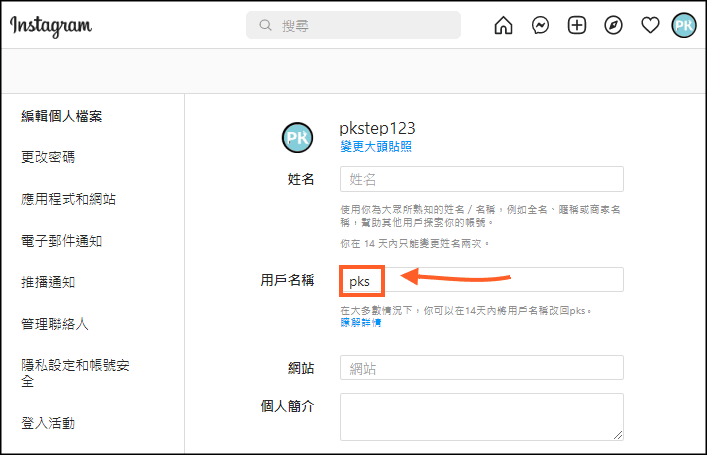Click the pkstep123 username heading
This screenshot has width=707, height=455.
(377, 129)
